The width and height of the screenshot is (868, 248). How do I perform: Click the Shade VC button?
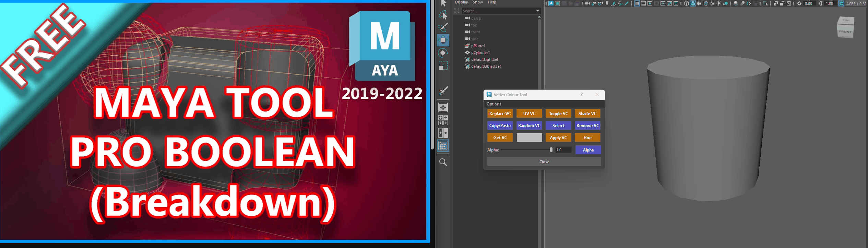coord(587,114)
